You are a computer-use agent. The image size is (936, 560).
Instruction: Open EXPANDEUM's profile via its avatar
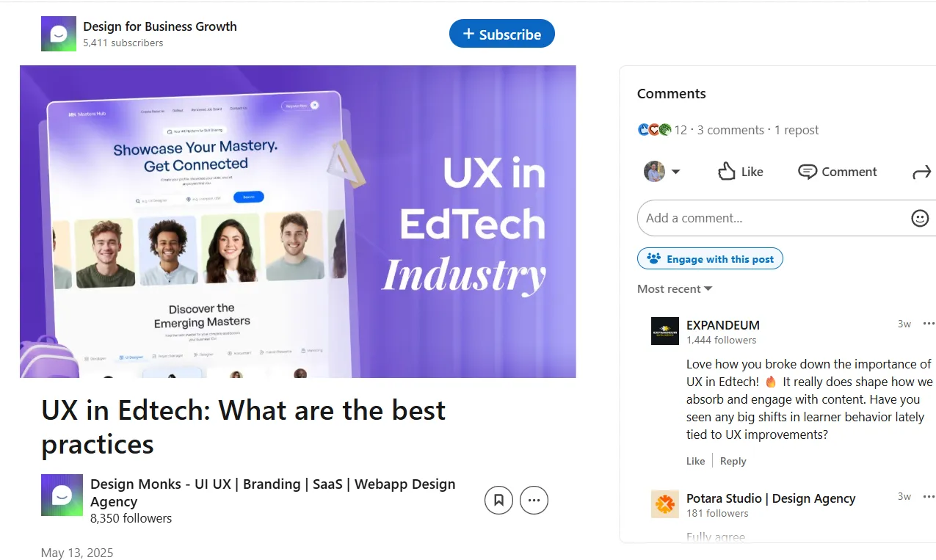tap(664, 330)
